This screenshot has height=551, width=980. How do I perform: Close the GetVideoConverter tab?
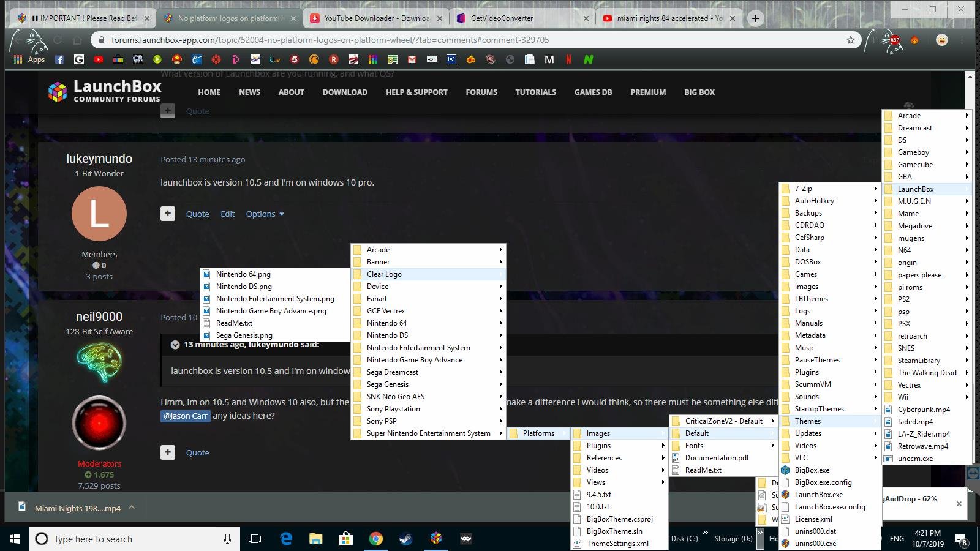[586, 18]
